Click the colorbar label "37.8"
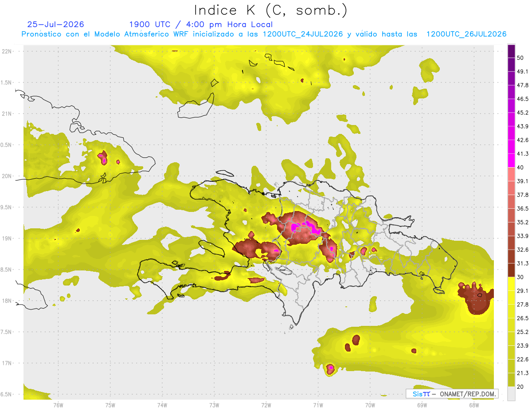The width and height of the screenshot is (532, 411). 522,195
